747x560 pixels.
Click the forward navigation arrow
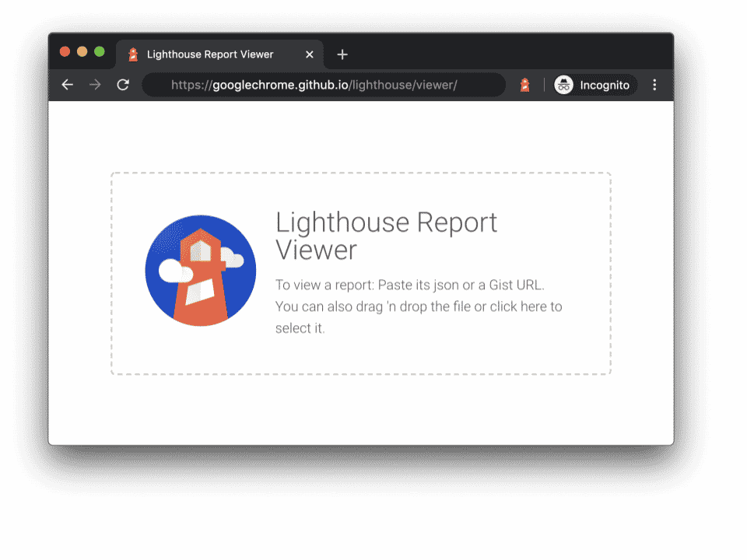tap(94, 85)
